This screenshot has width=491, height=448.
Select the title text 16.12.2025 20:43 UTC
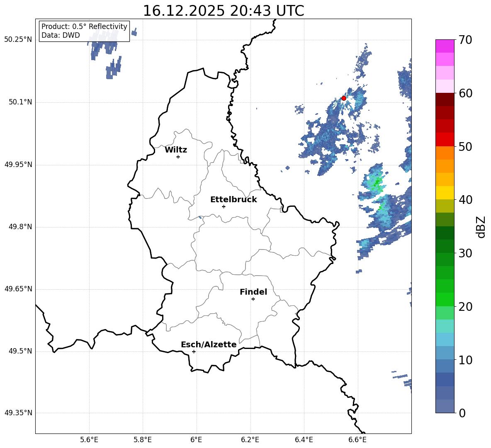click(224, 11)
